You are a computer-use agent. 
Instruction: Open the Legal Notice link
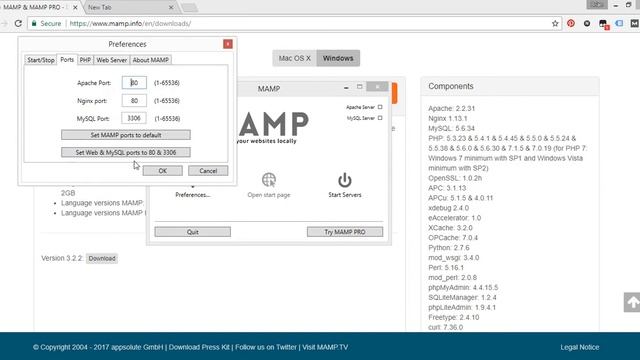[x=580, y=347]
